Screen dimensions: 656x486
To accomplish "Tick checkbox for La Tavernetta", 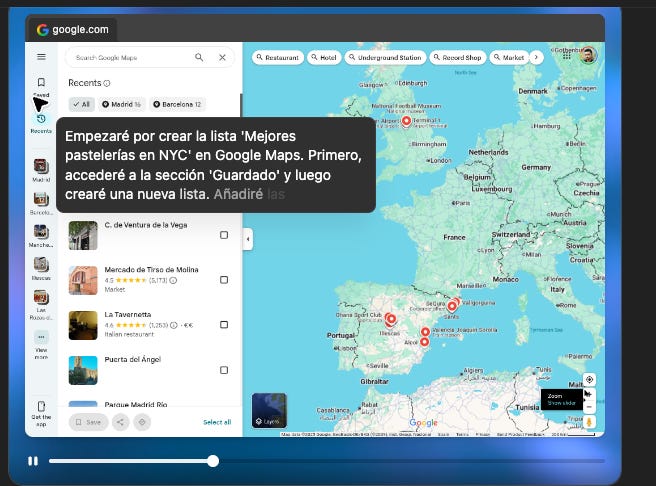I will click(x=224, y=325).
